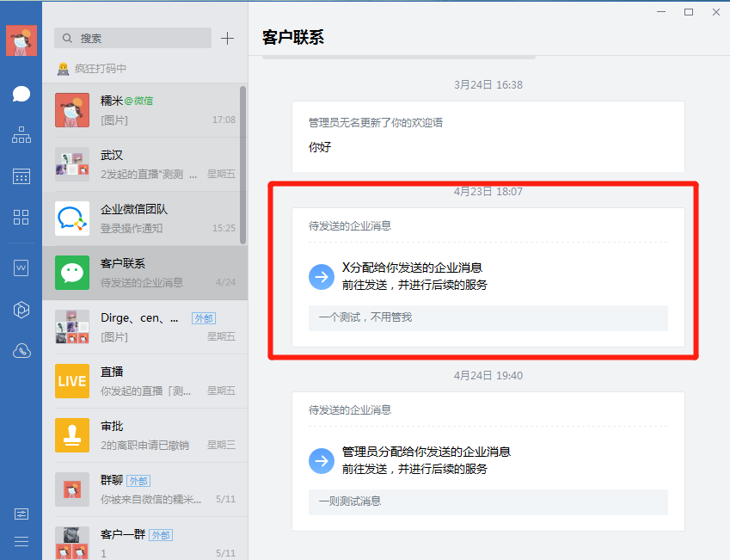
Task: Click the LIVE icon of the 直播 chat
Action: tap(72, 379)
